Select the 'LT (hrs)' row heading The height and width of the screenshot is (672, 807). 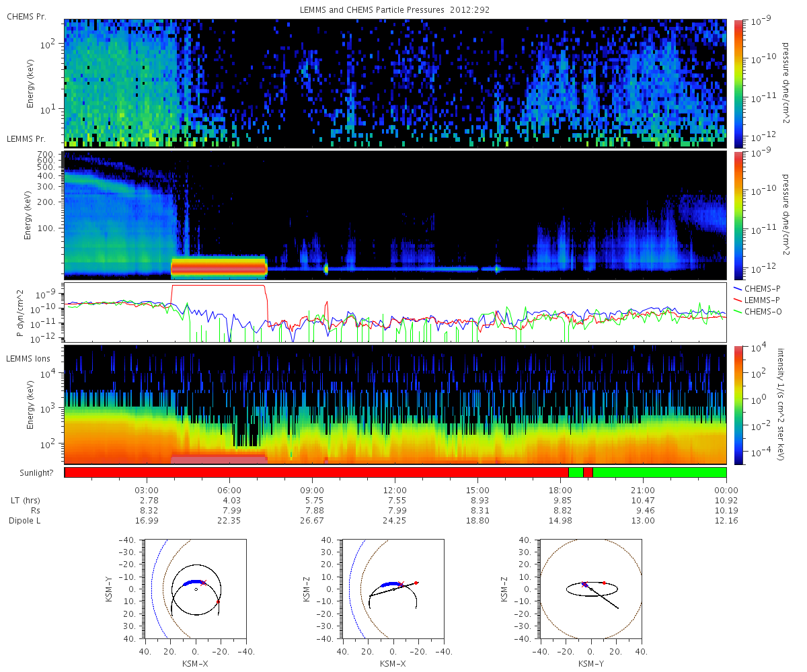(x=25, y=501)
